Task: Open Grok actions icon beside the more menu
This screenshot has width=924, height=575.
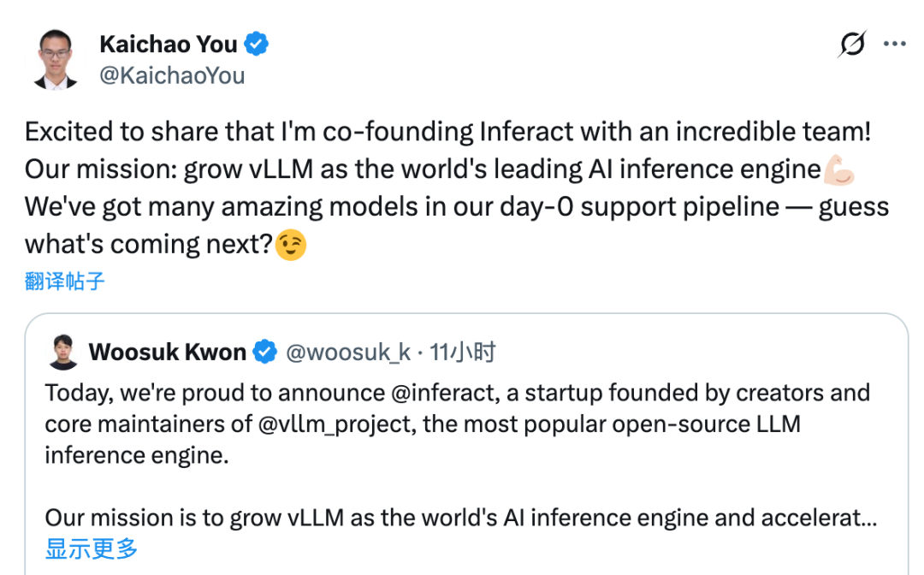Action: [x=852, y=44]
